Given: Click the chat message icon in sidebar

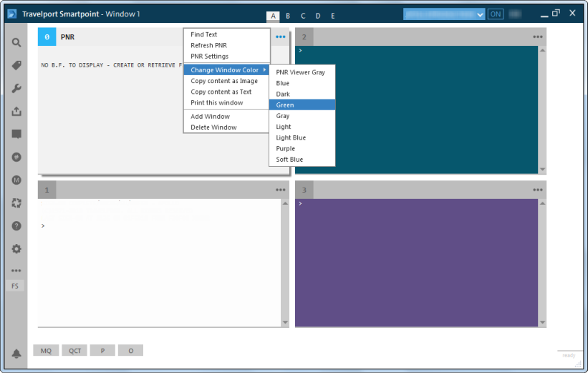Looking at the screenshot, I should (x=16, y=134).
